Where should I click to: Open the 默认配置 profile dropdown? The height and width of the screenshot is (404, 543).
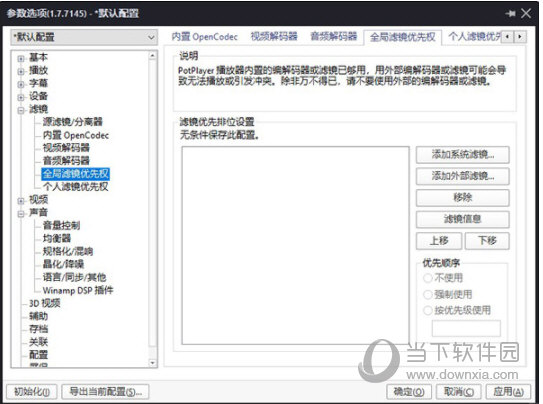[x=84, y=37]
